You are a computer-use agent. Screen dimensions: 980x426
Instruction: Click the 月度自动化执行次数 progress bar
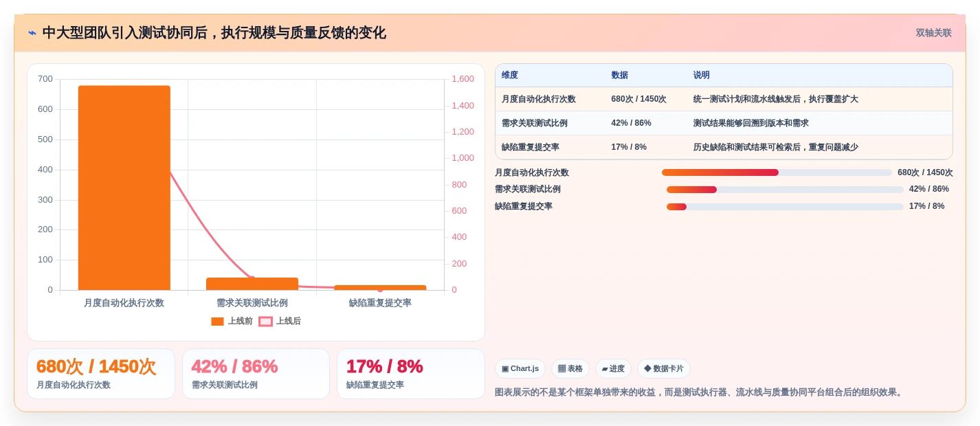[777, 172]
